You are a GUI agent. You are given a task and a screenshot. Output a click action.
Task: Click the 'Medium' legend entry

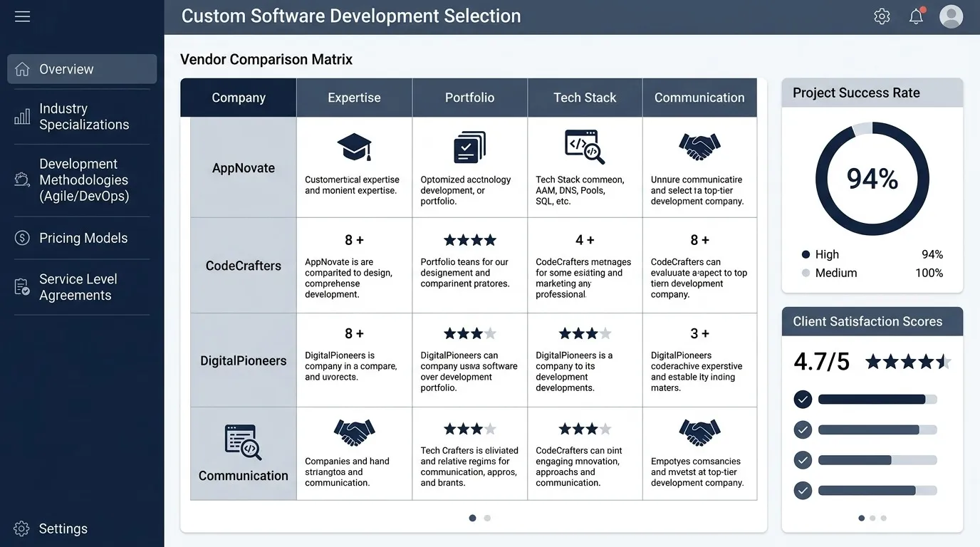[x=872, y=273]
